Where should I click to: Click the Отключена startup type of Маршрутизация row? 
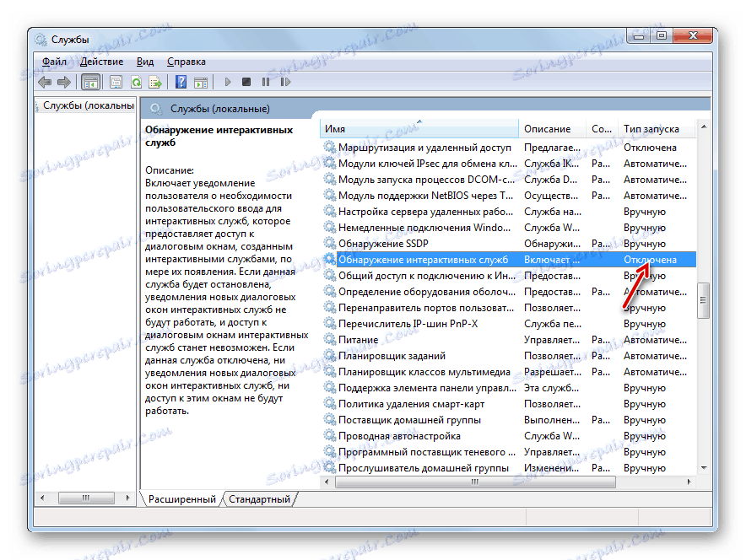pos(650,148)
